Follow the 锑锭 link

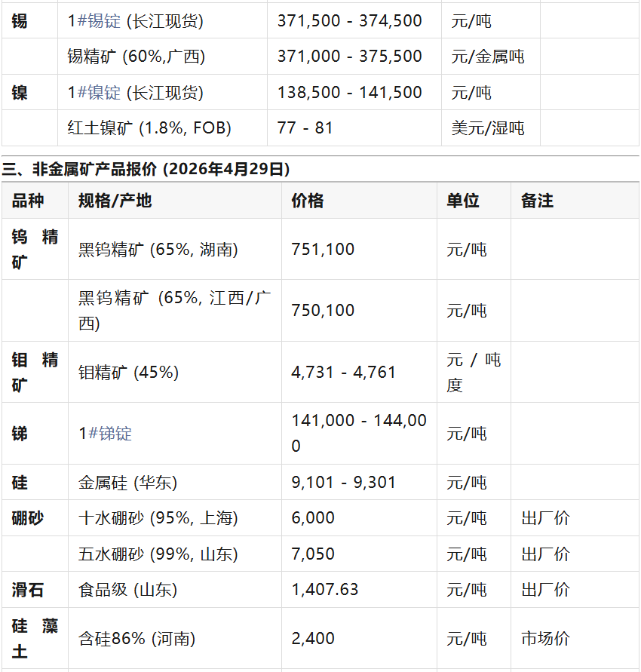pos(110,434)
